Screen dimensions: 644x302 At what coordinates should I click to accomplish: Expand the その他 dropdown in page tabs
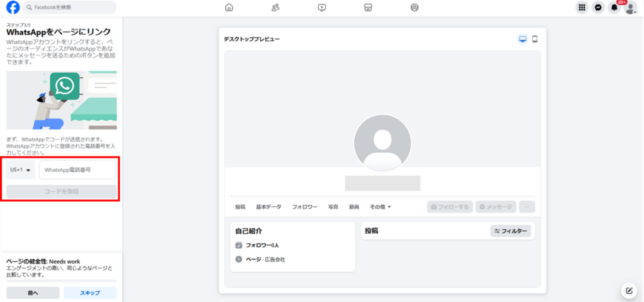click(x=380, y=207)
